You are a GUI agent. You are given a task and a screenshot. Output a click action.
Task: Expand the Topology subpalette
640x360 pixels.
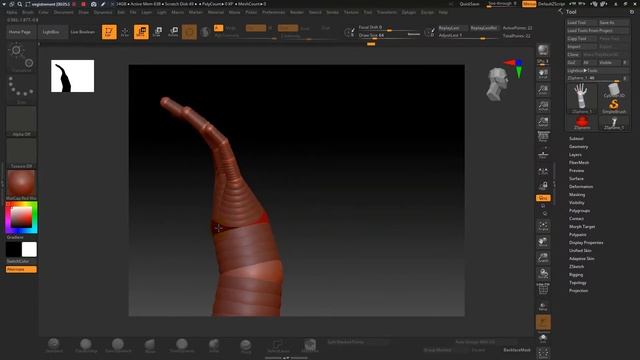pyautogui.click(x=578, y=282)
